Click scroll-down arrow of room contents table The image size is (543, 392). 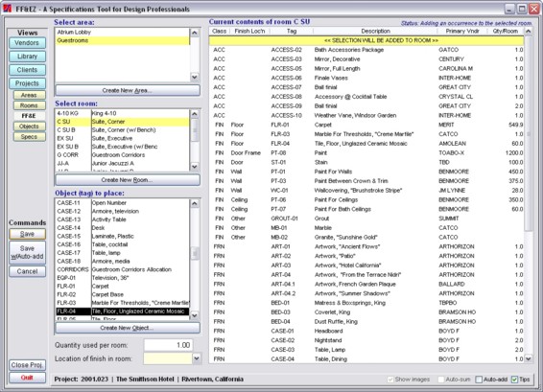pyautogui.click(x=528, y=358)
